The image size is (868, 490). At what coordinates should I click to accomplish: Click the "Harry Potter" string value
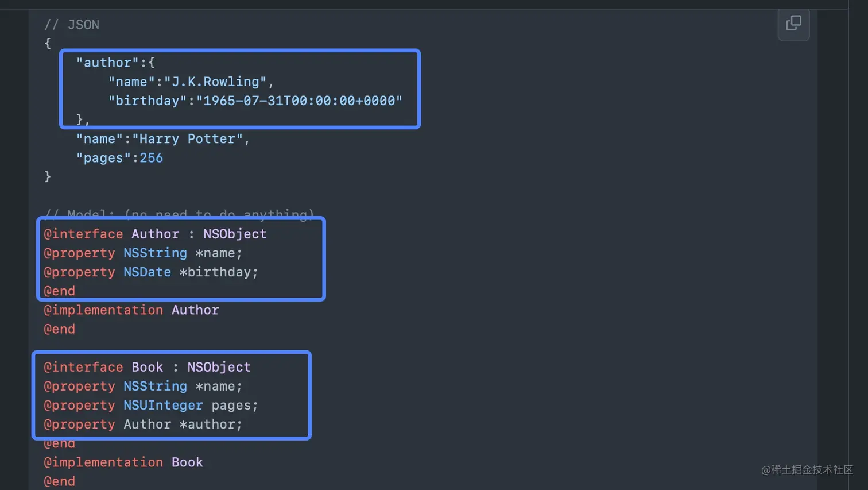point(187,139)
